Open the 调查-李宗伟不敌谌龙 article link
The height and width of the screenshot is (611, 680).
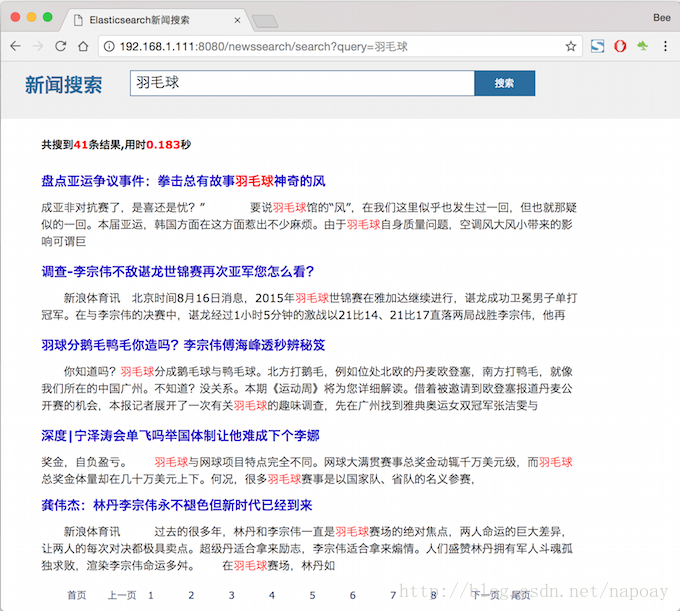[x=178, y=271]
